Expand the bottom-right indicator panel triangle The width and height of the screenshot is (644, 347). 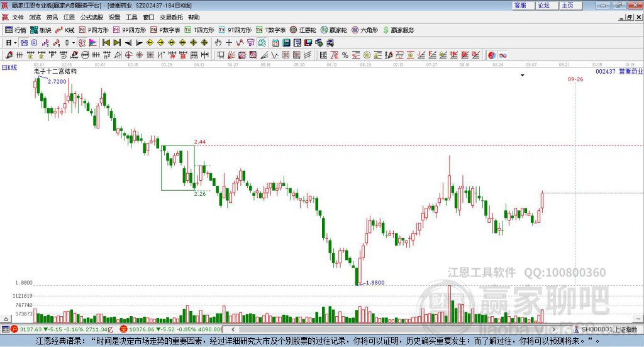tap(639, 319)
